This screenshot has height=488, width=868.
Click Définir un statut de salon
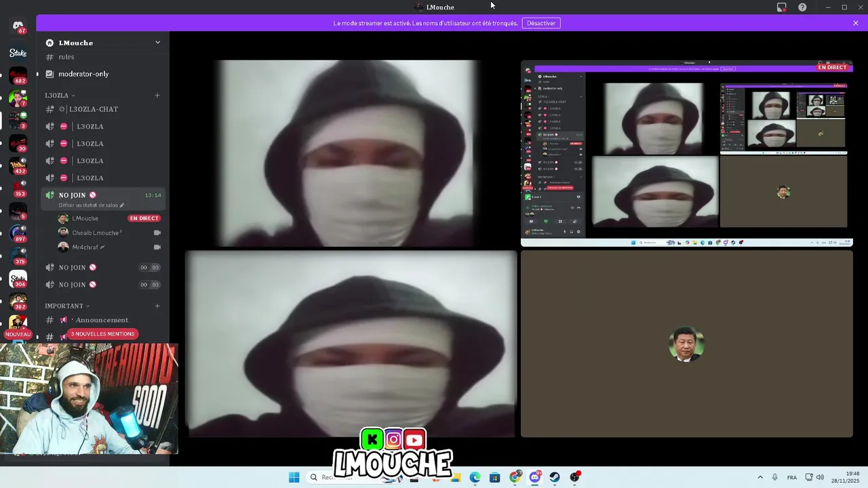pyautogui.click(x=92, y=205)
